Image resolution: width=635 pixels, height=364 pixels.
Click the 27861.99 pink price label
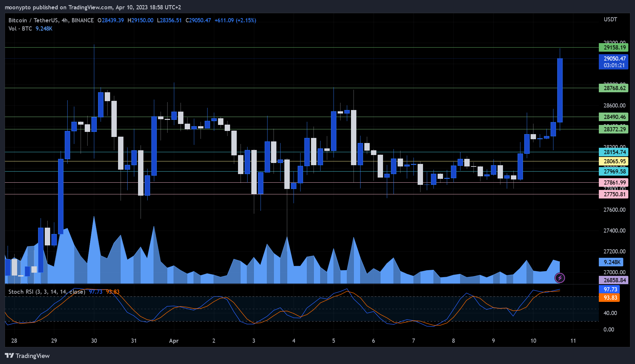coord(613,183)
